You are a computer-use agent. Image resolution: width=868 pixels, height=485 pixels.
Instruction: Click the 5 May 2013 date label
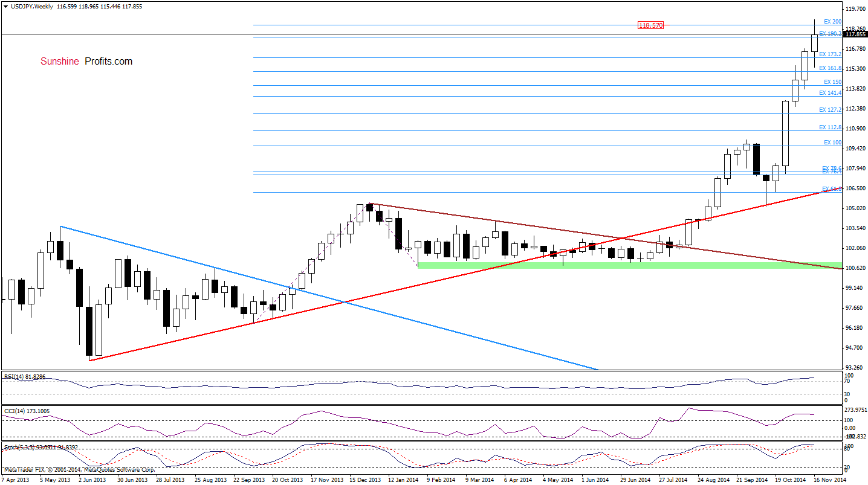tap(55, 481)
